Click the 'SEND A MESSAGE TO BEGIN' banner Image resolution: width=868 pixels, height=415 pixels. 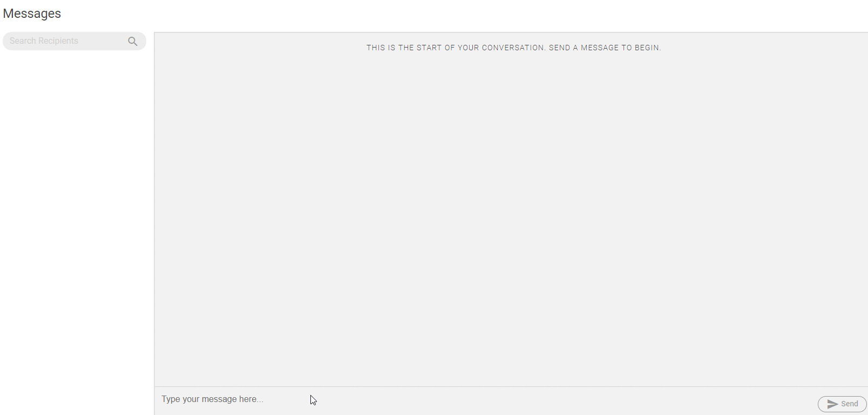(605, 48)
